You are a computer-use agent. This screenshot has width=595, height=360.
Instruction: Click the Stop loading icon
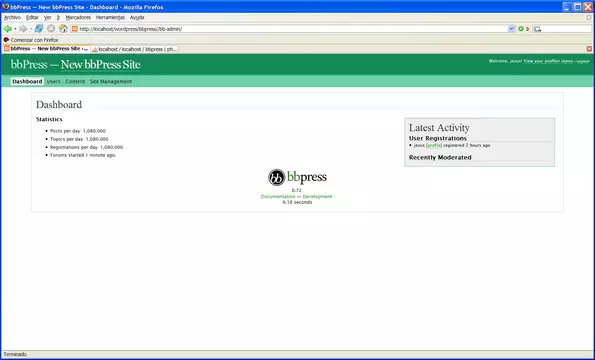pos(51,29)
